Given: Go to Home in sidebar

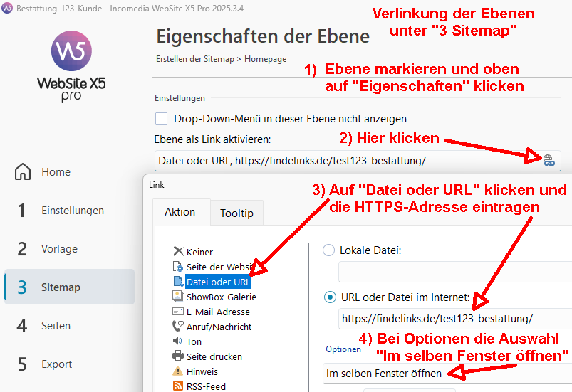Looking at the screenshot, I should click(x=56, y=172).
